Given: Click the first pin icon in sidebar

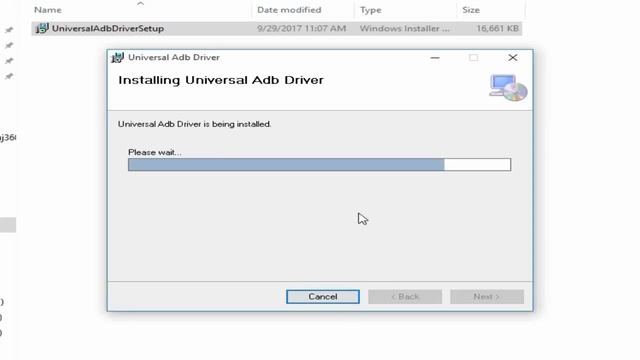Looking at the screenshot, I should point(9,30).
